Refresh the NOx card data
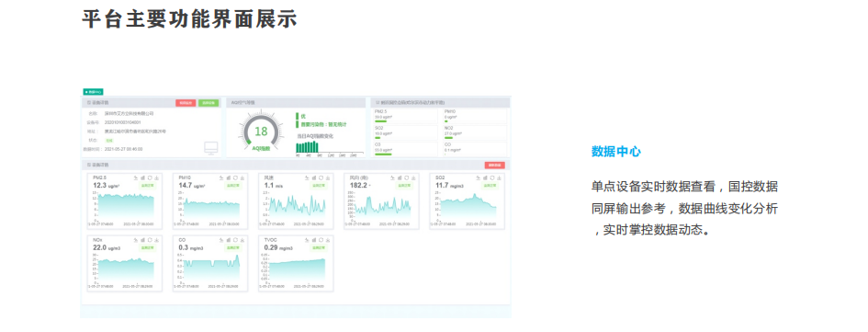 [x=150, y=240]
